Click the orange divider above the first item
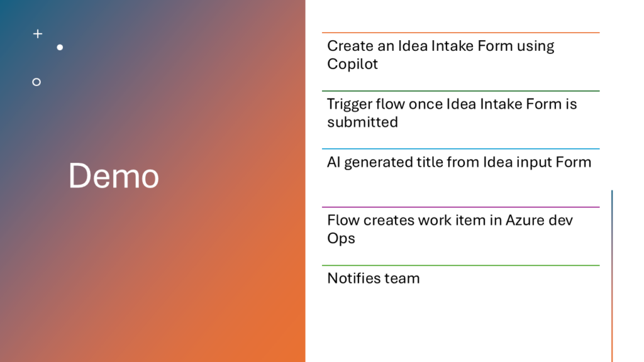Screen dimensions: 644x362 pyautogui.click(x=460, y=33)
